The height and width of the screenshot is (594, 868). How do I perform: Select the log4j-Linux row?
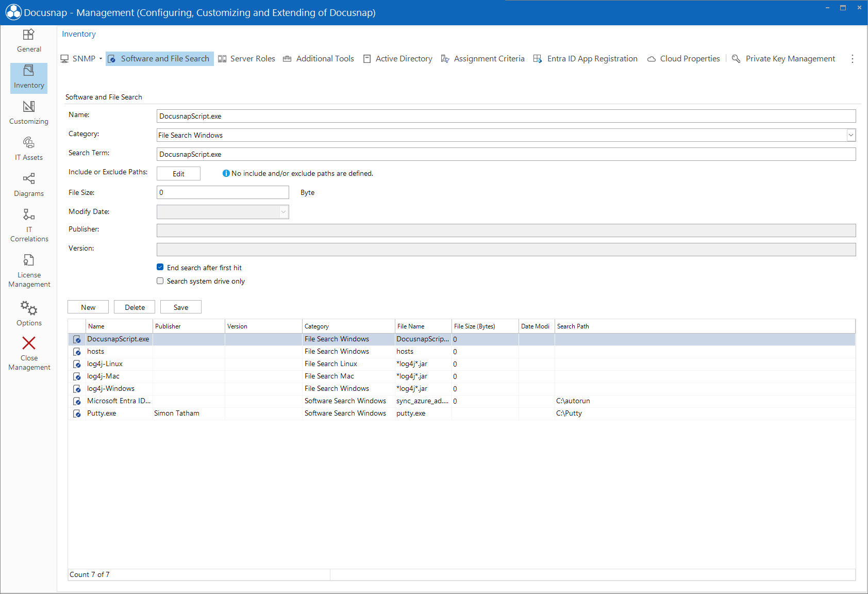pyautogui.click(x=461, y=364)
